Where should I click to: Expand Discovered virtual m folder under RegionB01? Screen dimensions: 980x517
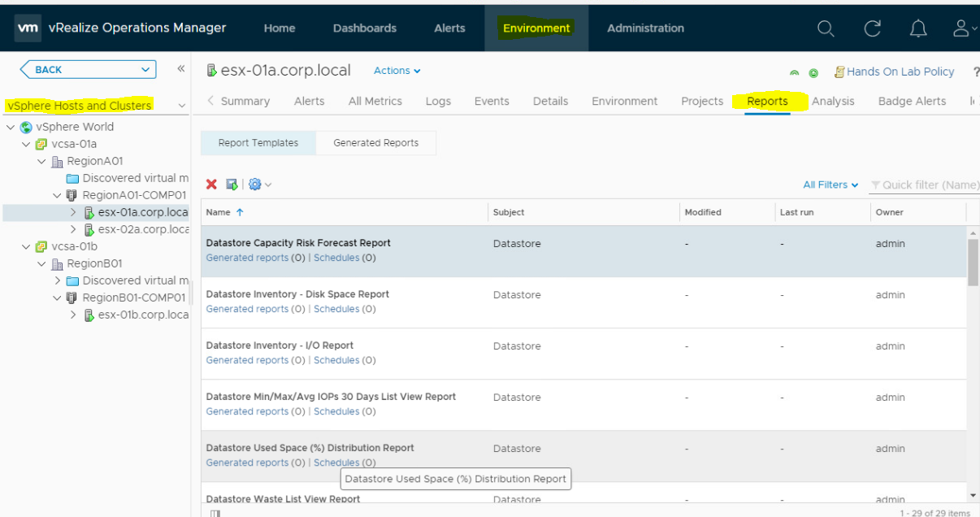coord(57,280)
